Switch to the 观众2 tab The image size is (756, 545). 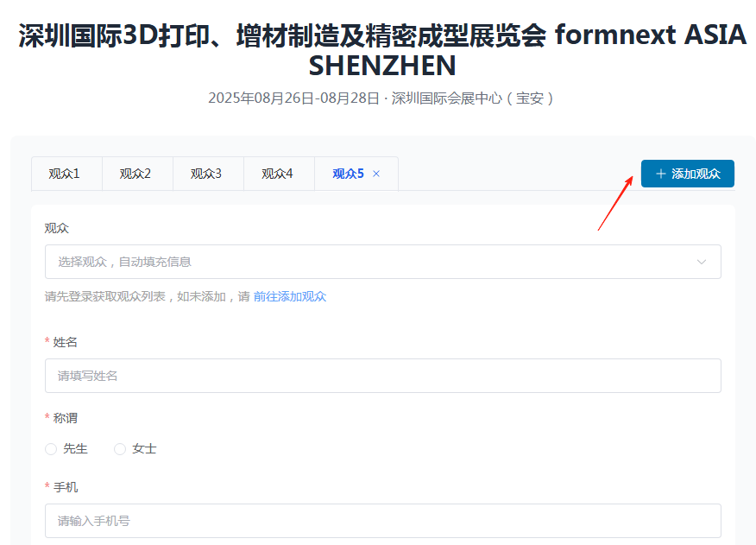tap(137, 174)
